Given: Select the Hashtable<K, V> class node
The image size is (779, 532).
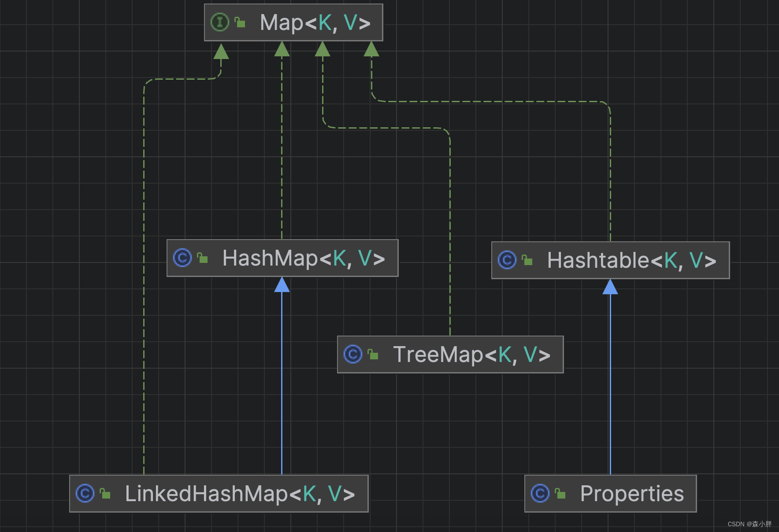Looking at the screenshot, I should coord(610,260).
